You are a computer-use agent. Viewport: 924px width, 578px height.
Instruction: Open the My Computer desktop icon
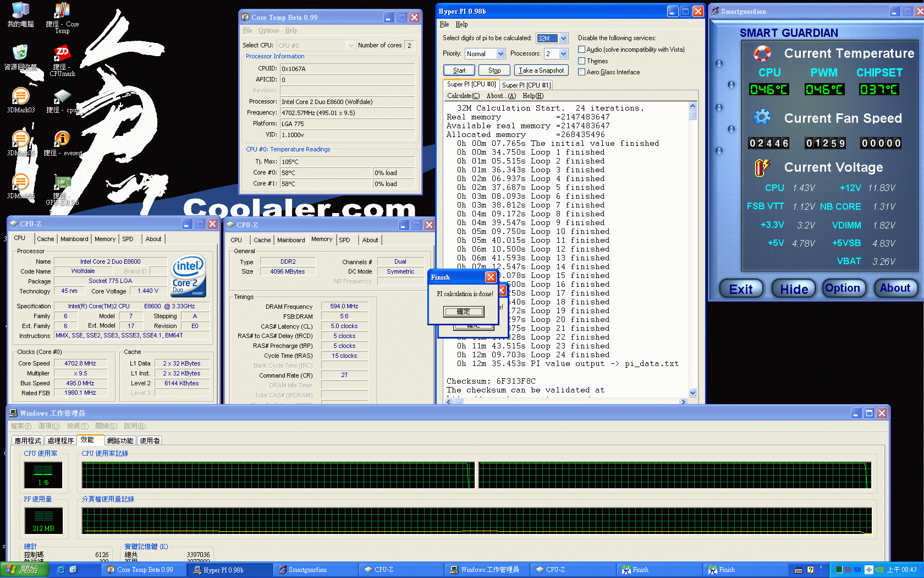pos(20,15)
